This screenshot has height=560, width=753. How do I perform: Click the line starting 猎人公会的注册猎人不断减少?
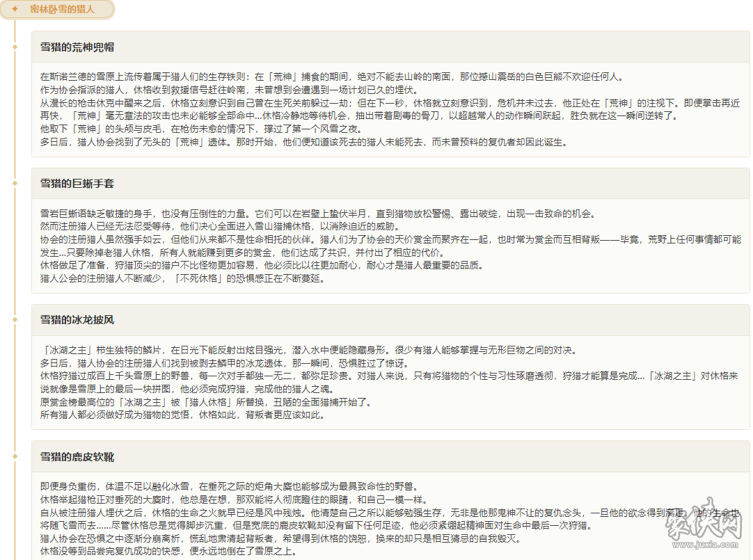[182, 278]
